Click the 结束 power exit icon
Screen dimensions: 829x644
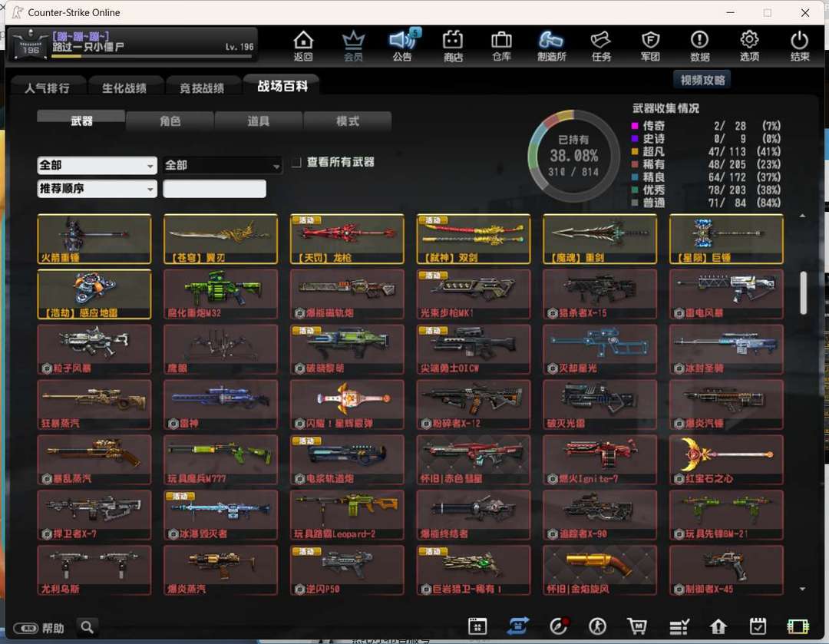[799, 46]
